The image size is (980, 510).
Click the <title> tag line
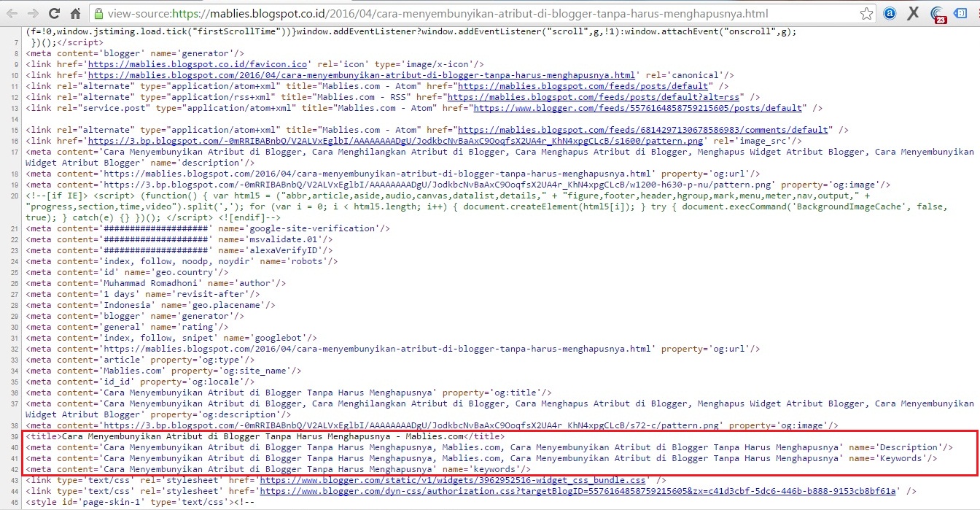click(265, 436)
